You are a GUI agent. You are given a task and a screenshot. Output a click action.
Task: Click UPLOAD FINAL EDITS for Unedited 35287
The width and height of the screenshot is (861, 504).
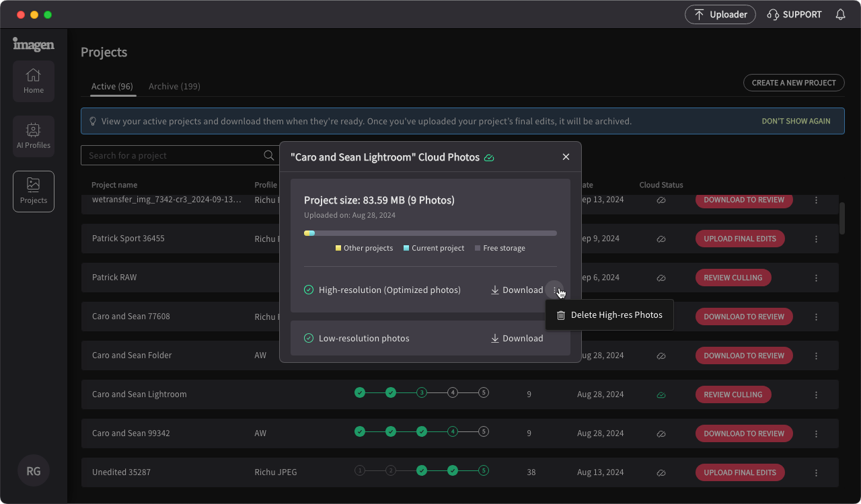pyautogui.click(x=740, y=472)
